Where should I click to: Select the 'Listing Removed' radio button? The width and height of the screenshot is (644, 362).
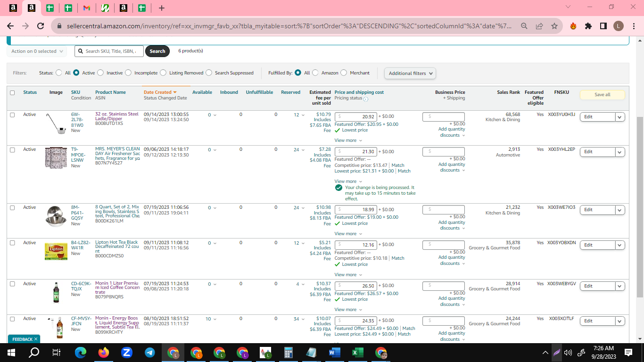pyautogui.click(x=163, y=73)
